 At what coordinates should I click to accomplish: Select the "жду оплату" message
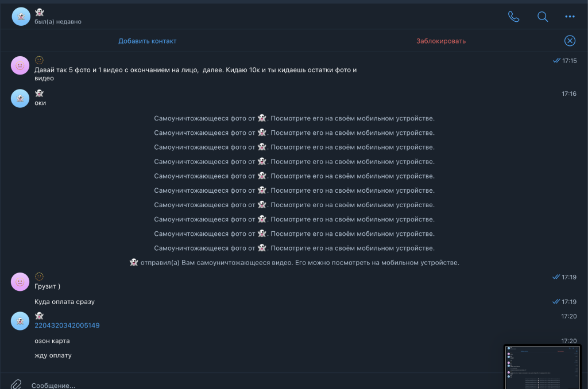point(53,355)
